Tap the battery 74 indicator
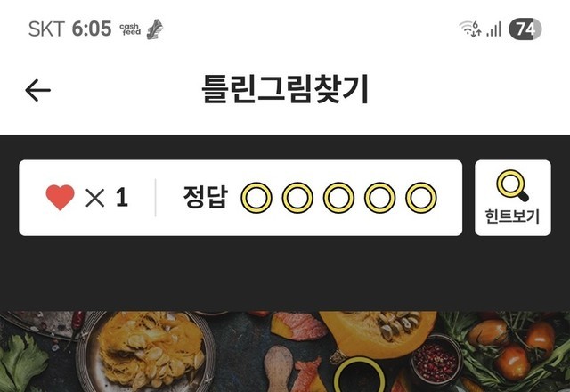The height and width of the screenshot is (392, 570). pos(525,29)
